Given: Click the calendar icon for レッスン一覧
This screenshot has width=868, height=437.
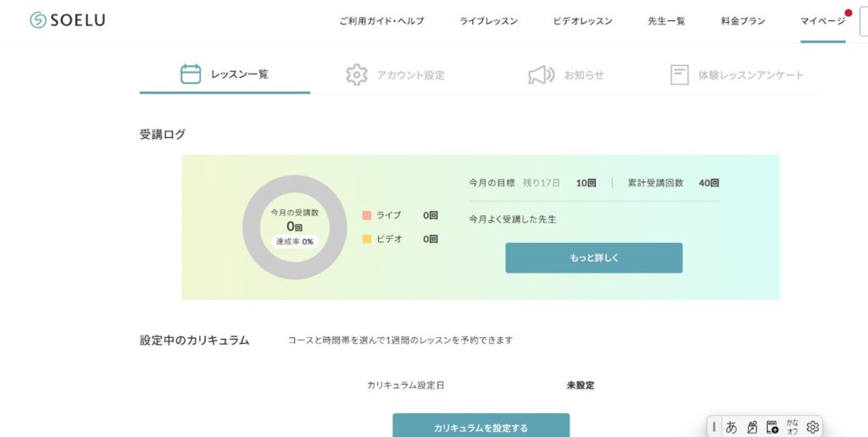Looking at the screenshot, I should [x=191, y=75].
